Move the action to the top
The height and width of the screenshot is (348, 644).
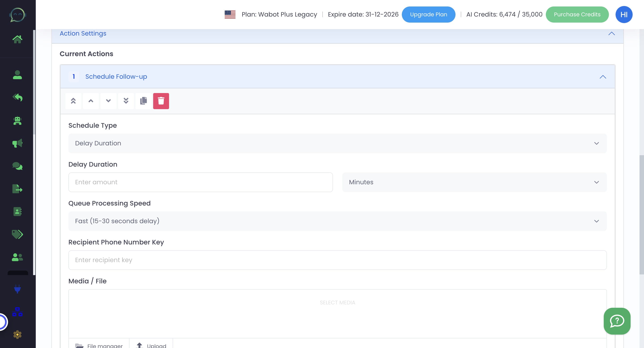73,101
